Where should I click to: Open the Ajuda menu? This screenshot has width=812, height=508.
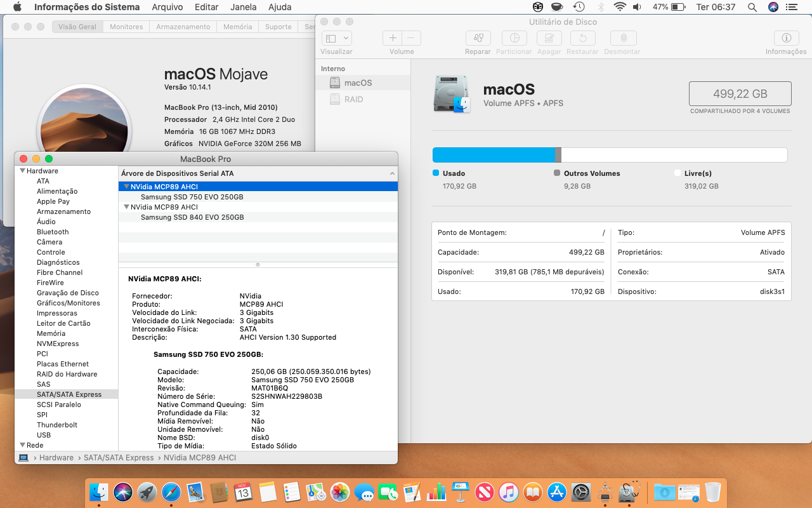pyautogui.click(x=280, y=7)
